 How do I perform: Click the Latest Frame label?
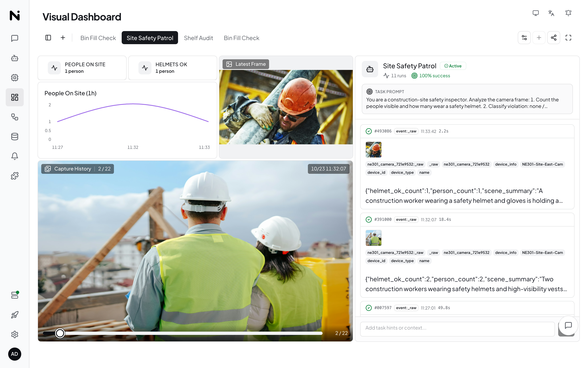coord(246,64)
